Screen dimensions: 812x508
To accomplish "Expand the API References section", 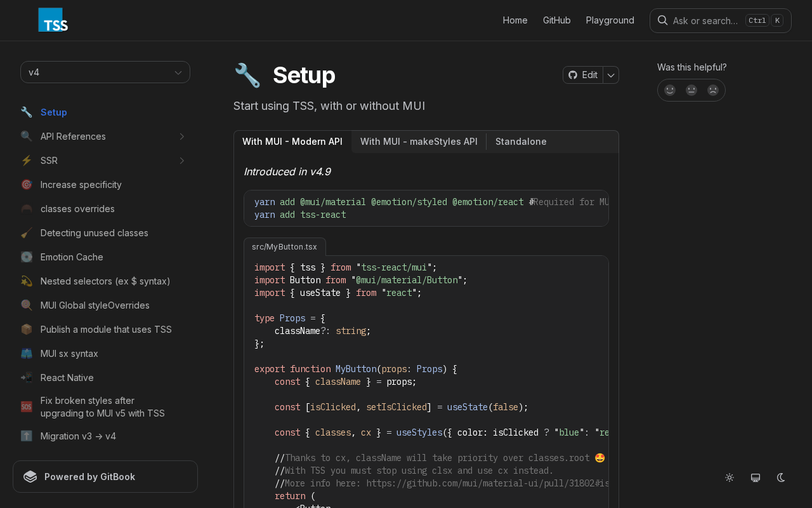I will point(181,137).
